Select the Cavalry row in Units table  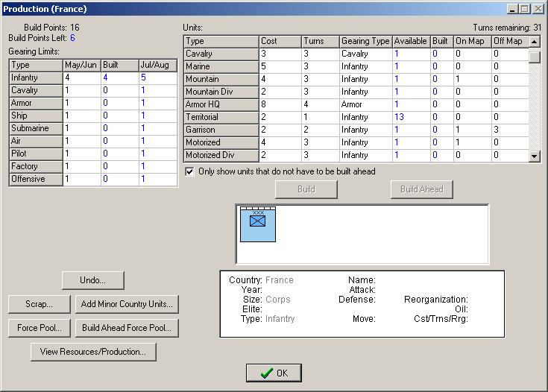pos(356,54)
